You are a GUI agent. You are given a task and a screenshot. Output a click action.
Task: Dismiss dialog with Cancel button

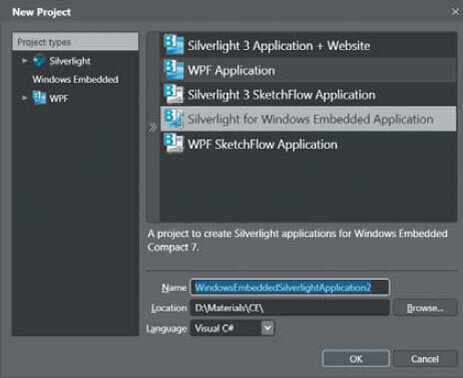[x=425, y=359]
